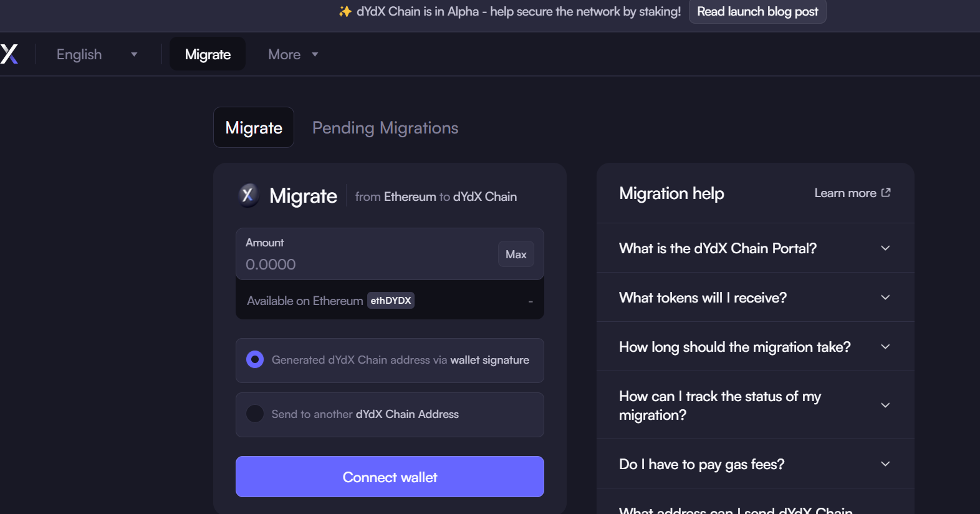
Task: Click the dYdX token icon beside Migrate heading
Action: [x=248, y=195]
